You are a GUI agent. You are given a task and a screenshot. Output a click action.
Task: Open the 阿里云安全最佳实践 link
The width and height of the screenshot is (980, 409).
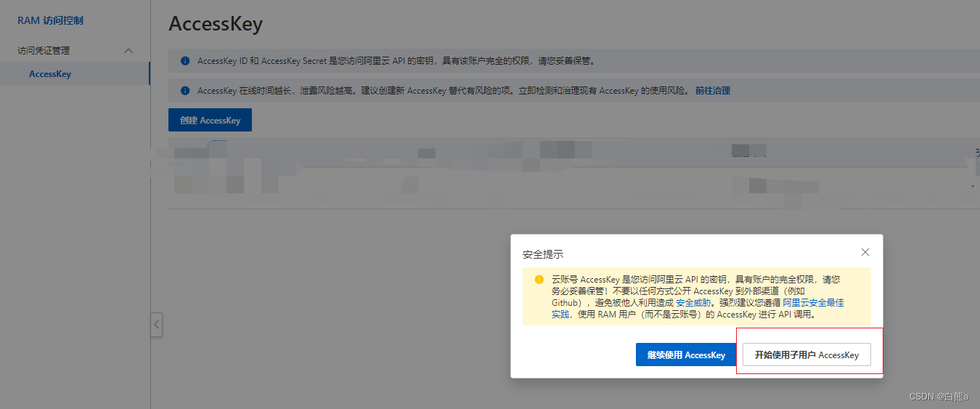[x=813, y=302]
